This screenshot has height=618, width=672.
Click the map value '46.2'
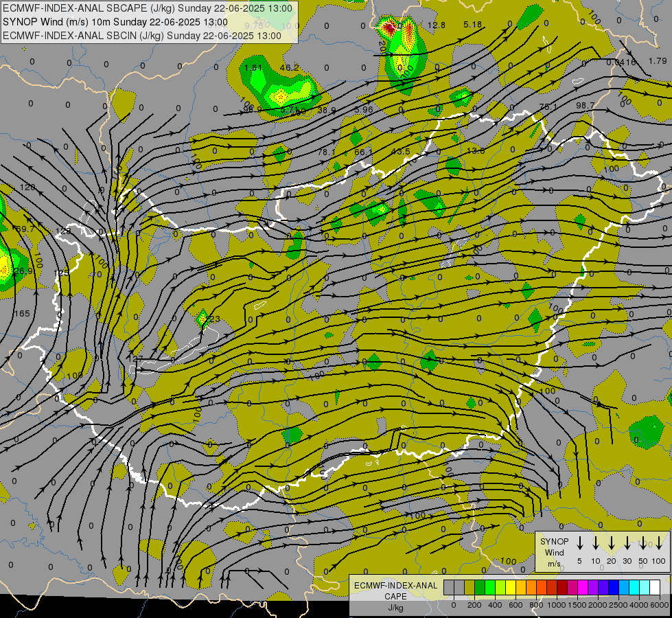coord(289,68)
